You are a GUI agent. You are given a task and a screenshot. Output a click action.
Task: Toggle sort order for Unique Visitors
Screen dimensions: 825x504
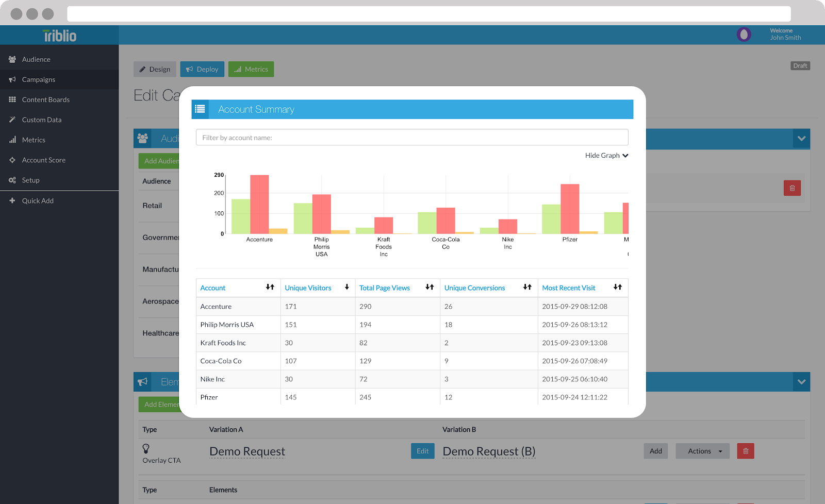coord(346,288)
